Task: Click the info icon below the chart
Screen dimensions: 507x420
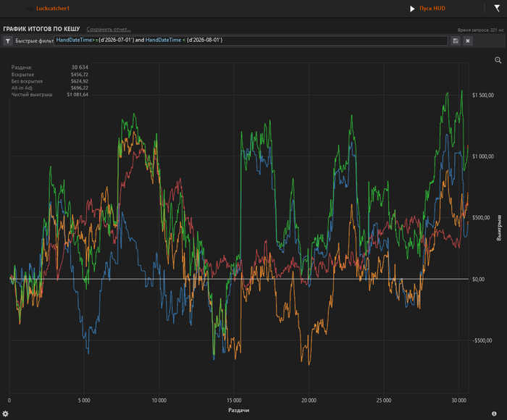Action: (x=494, y=413)
